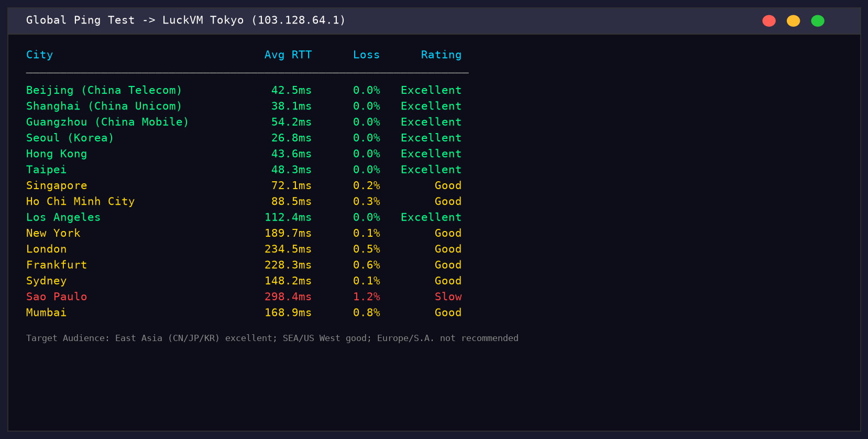Click the 'Loss' column header
868x439 pixels.
tap(366, 55)
